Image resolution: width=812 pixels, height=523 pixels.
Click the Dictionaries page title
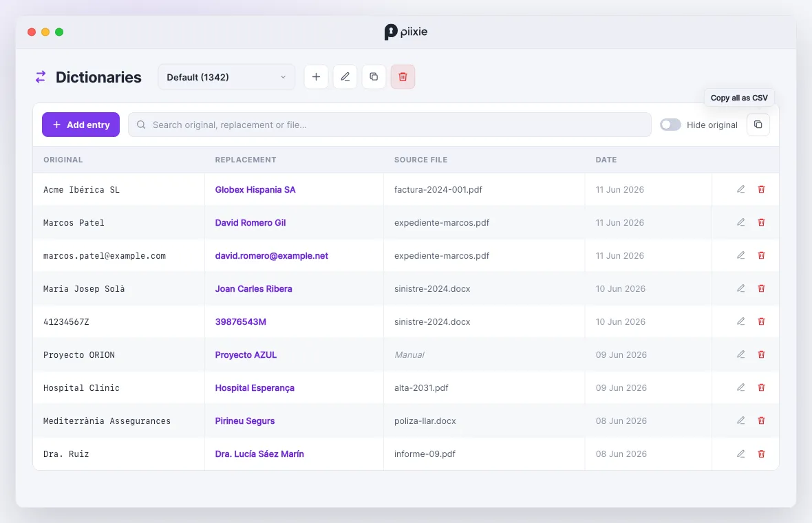tap(98, 77)
